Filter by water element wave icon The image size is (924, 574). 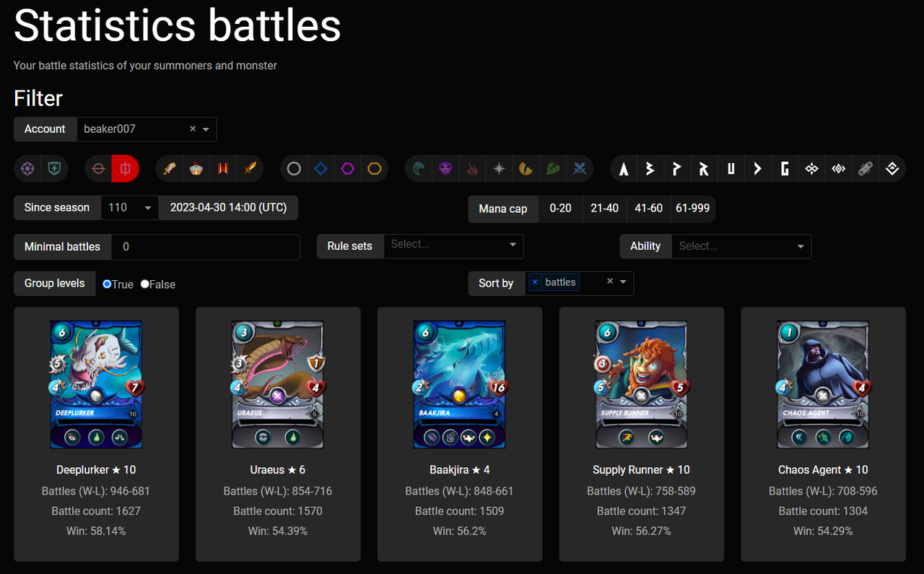coord(419,169)
